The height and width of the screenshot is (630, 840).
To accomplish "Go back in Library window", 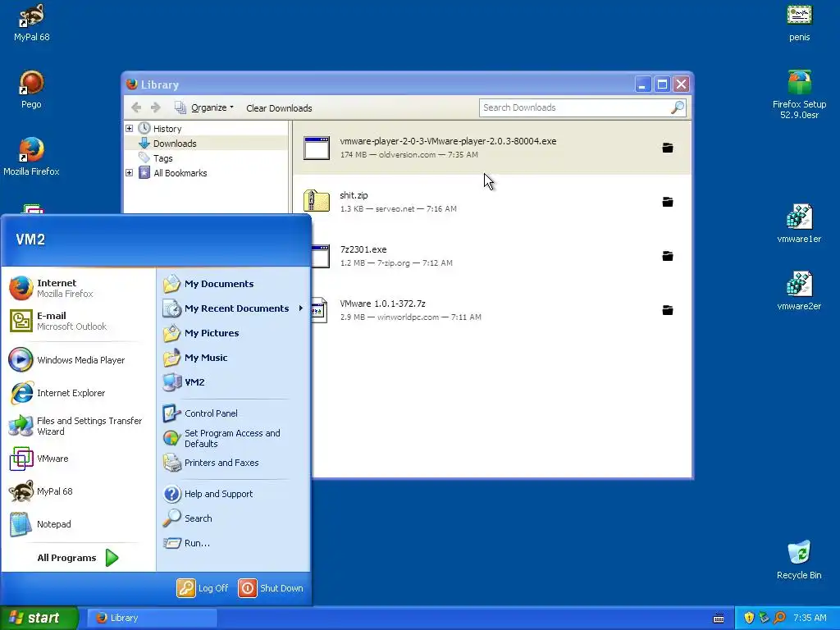I will pos(136,107).
